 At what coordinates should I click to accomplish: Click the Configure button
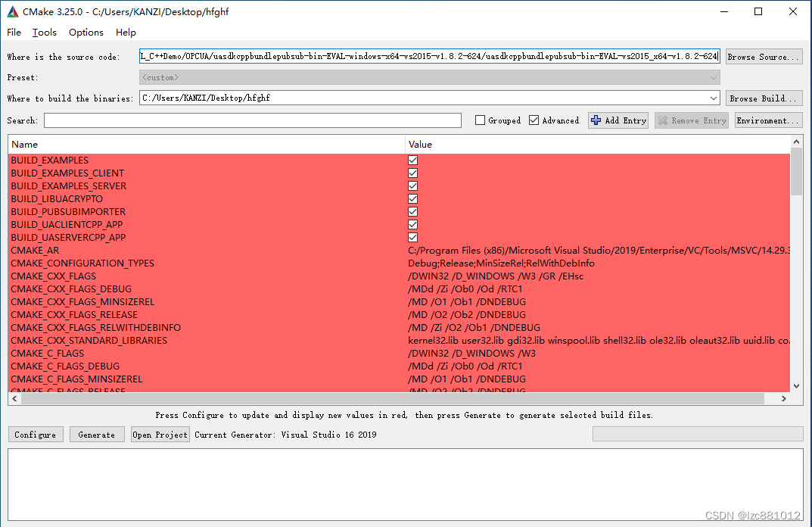point(36,434)
